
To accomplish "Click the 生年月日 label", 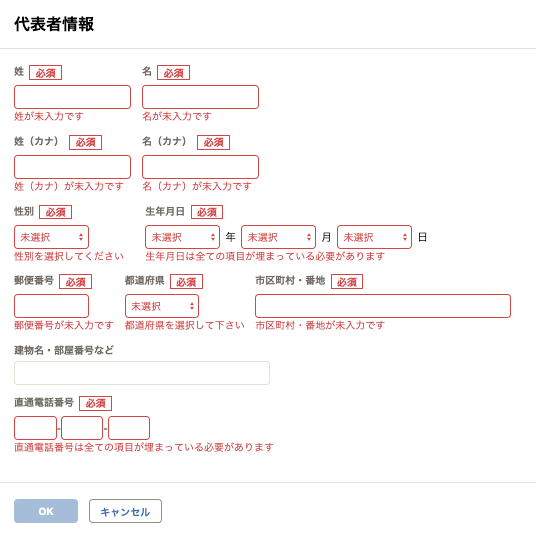I will (165, 211).
